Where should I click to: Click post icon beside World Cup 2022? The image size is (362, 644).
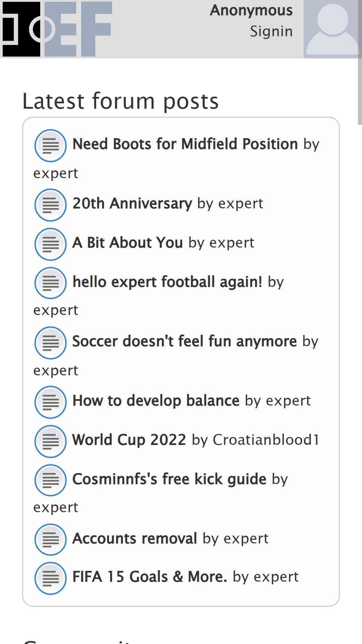(51, 441)
